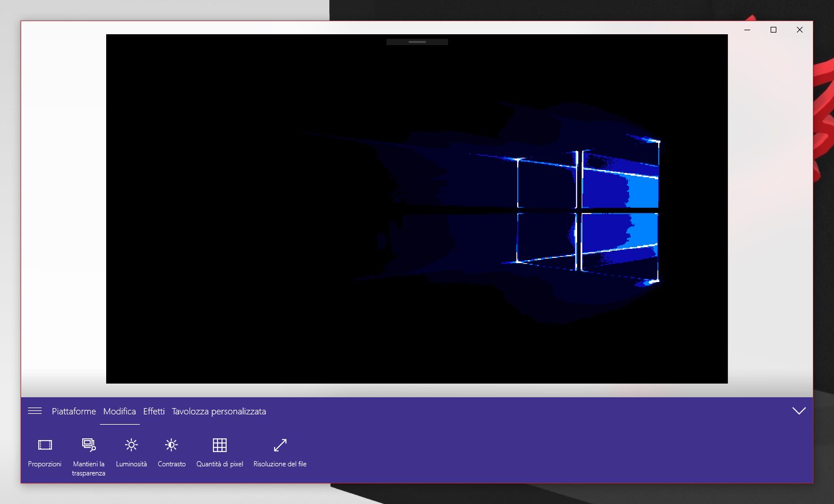The width and height of the screenshot is (834, 504).
Task: Open the Tavolozza personalizzata tab
Action: coord(219,411)
